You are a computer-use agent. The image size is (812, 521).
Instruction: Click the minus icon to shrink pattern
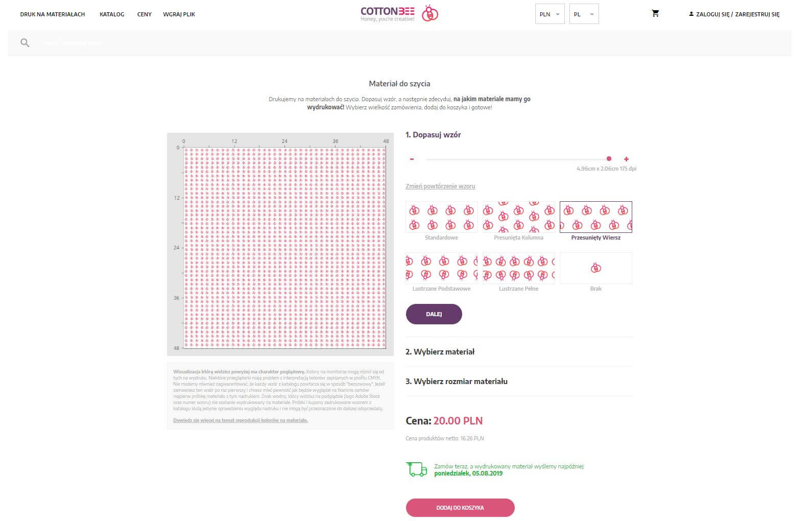point(412,159)
